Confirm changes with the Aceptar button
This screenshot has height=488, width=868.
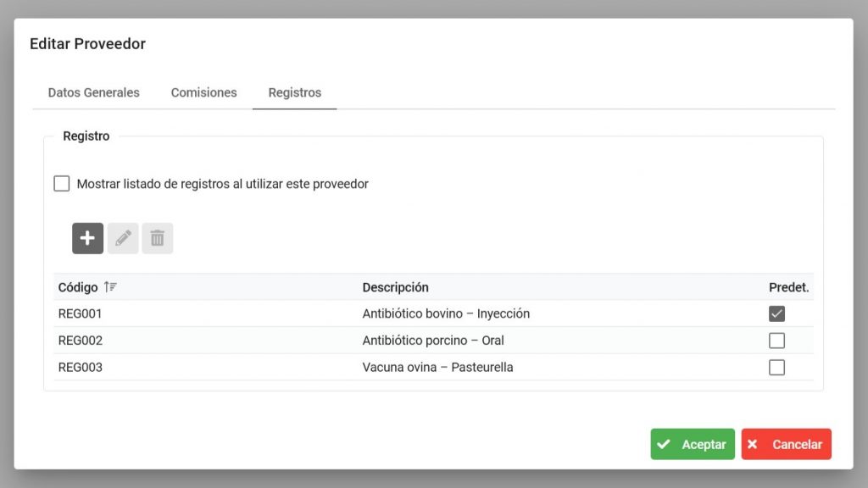pos(693,443)
